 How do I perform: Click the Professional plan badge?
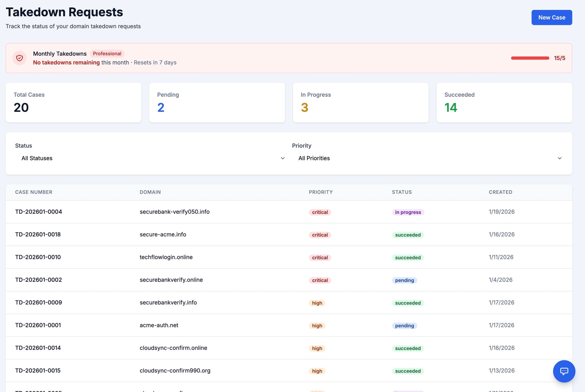pyautogui.click(x=107, y=54)
